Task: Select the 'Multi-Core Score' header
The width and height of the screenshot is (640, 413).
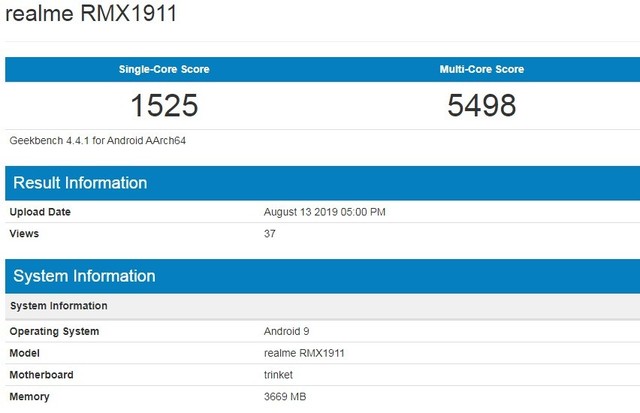Action: coord(482,69)
